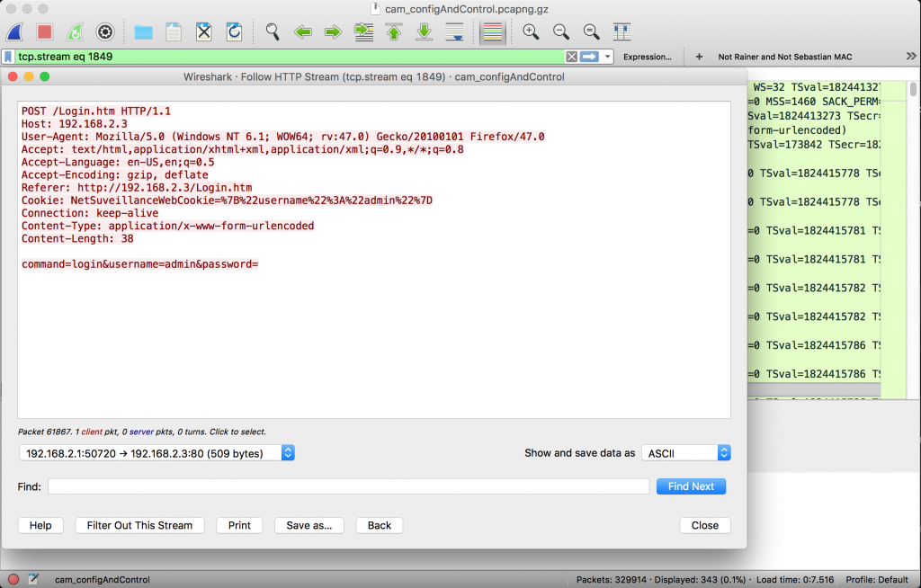This screenshot has height=588, width=921.
Task: Reload the capture file icon
Action: 234,32
